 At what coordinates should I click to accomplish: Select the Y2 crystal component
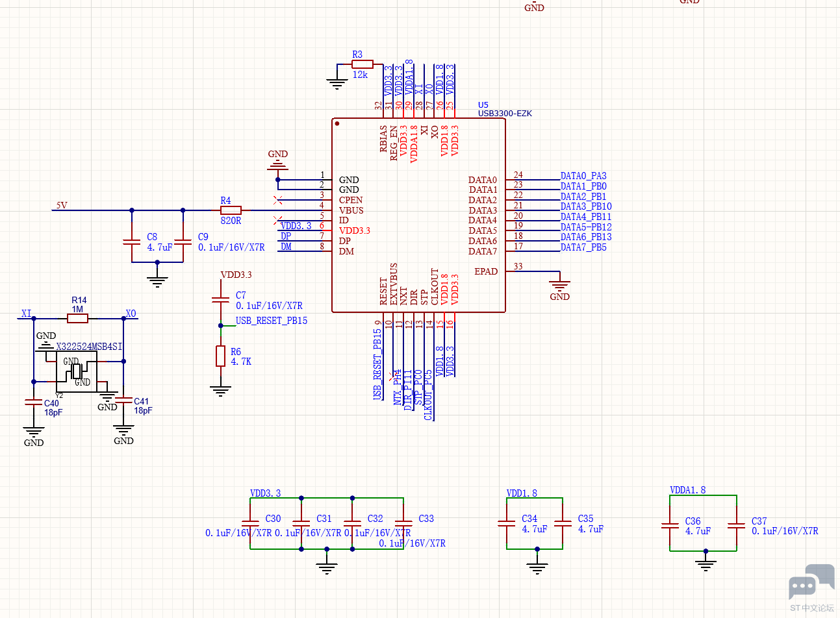pyautogui.click(x=77, y=371)
